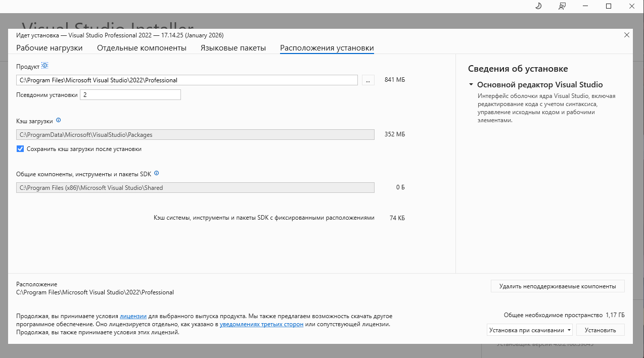Click Общее необходимое пространство 1,17 ГБ text
The width and height of the screenshot is (644, 358).
coord(564,315)
